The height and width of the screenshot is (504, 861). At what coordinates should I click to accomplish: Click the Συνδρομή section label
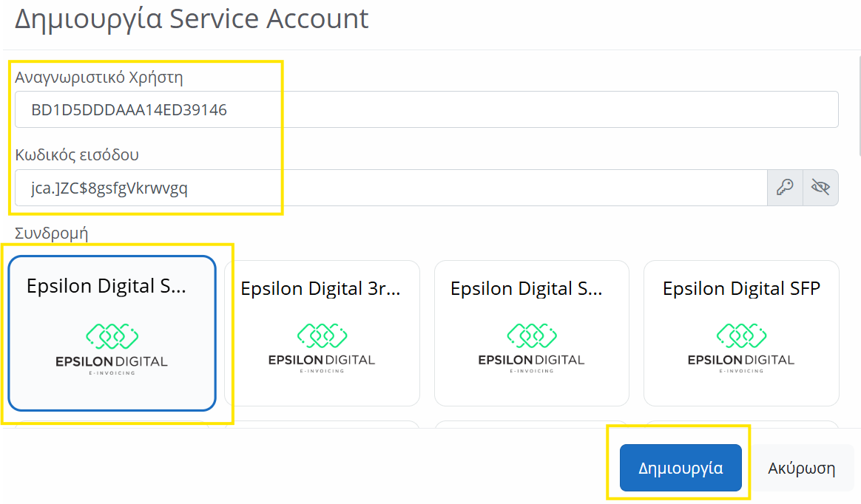click(52, 234)
